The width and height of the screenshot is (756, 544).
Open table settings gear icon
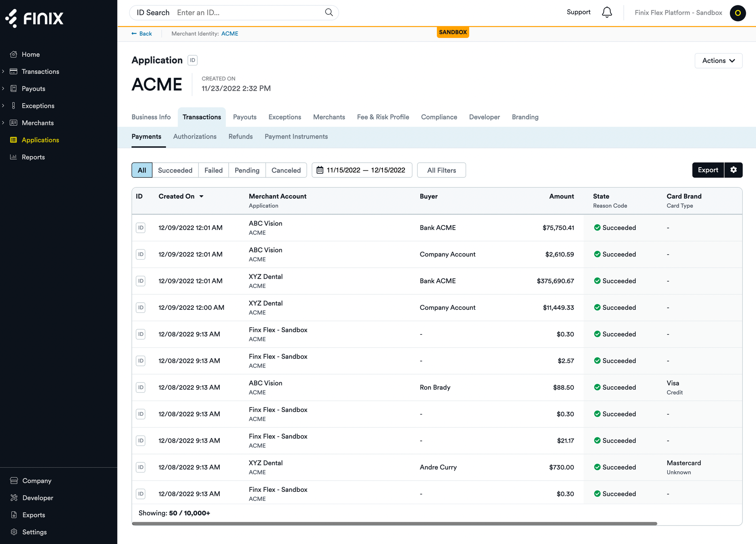[733, 170]
